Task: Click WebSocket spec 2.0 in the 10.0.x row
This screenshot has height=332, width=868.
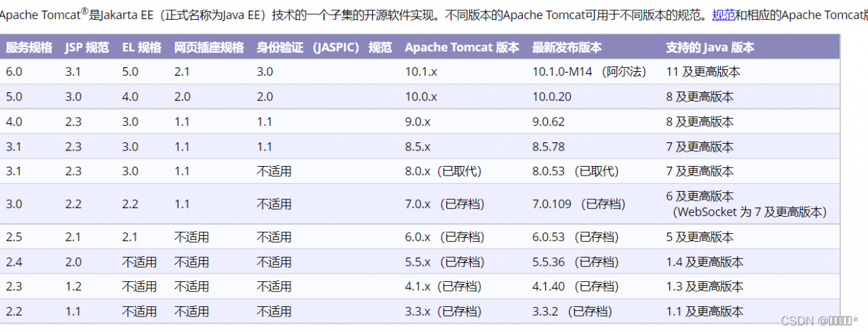Action: point(182,97)
